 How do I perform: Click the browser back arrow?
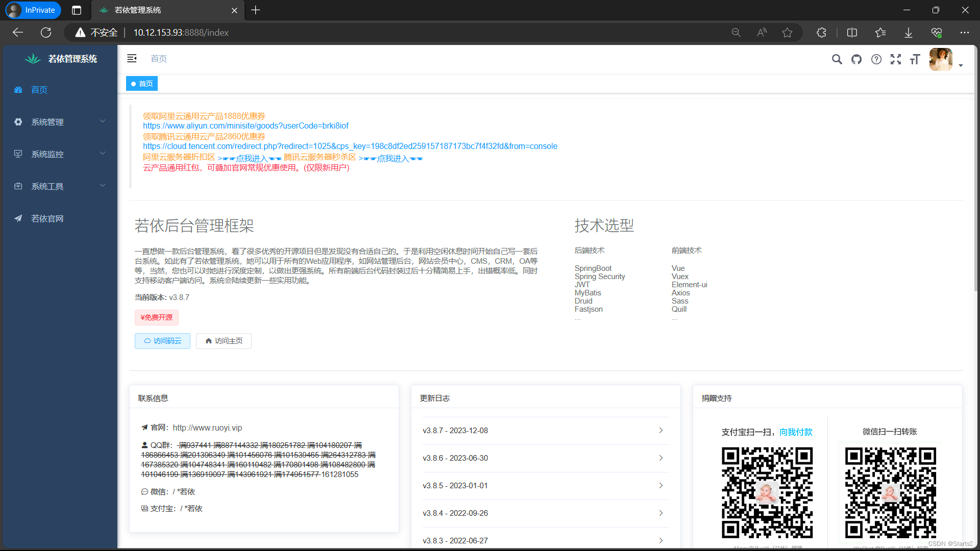[x=18, y=33]
